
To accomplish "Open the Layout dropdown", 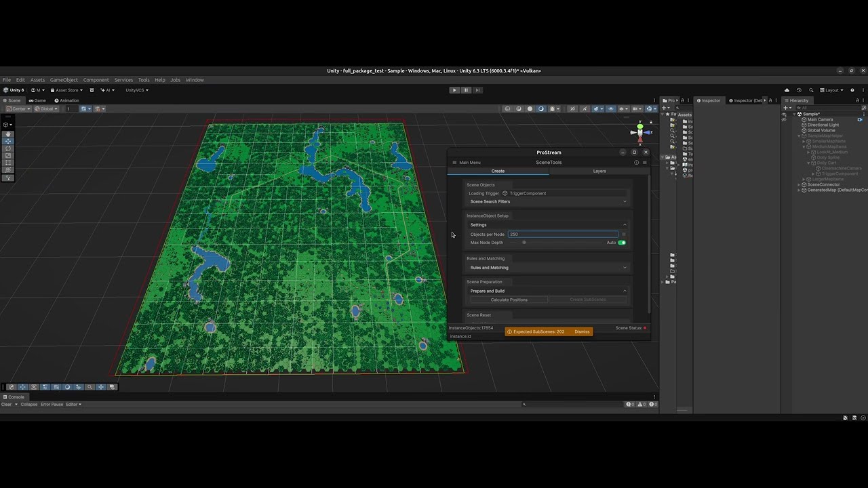I will tap(831, 90).
